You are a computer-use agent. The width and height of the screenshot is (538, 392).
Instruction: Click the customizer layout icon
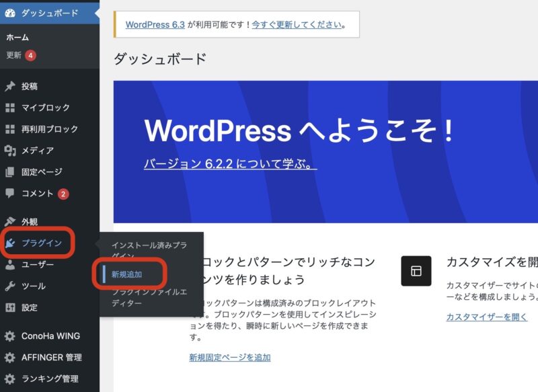pyautogui.click(x=416, y=271)
